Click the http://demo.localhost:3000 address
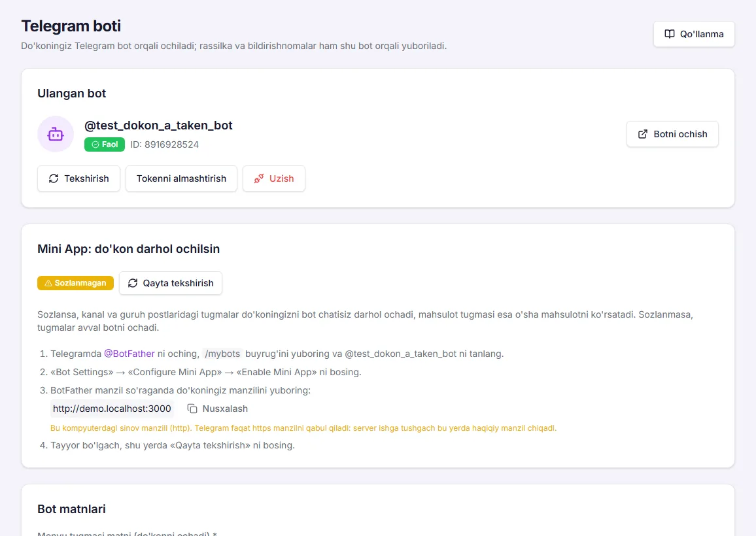This screenshot has width=756, height=536. coord(112,409)
